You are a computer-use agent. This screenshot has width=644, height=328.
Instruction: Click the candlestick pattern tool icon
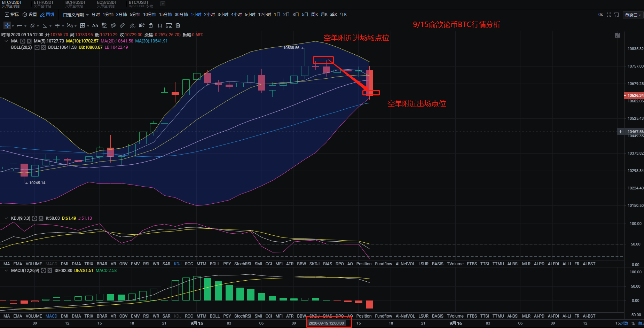pyautogui.click(x=142, y=25)
